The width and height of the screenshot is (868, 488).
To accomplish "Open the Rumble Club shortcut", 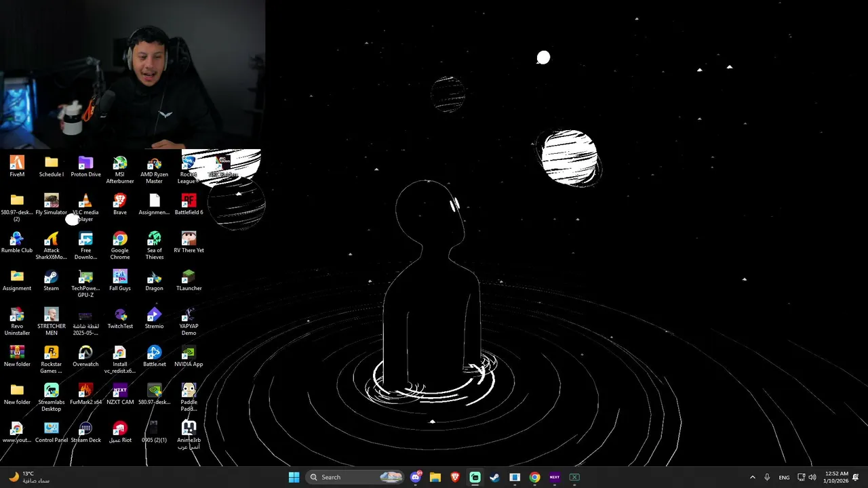I will tap(17, 243).
